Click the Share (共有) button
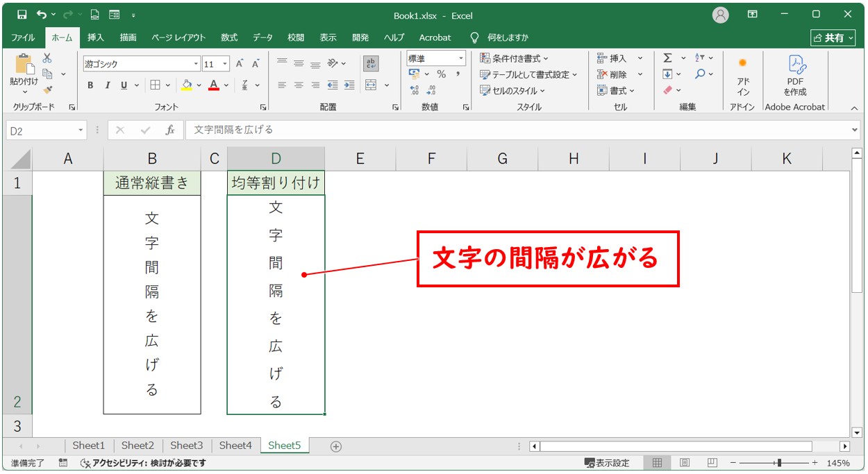 point(833,37)
